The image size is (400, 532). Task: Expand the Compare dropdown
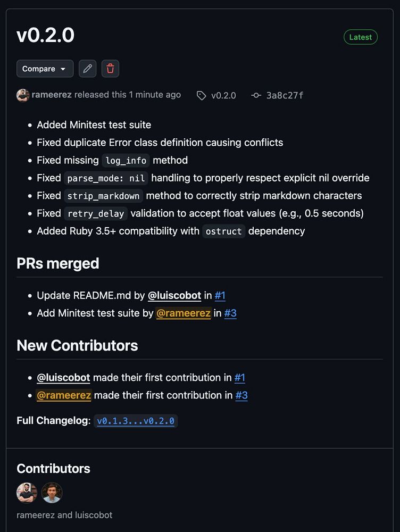(x=45, y=69)
